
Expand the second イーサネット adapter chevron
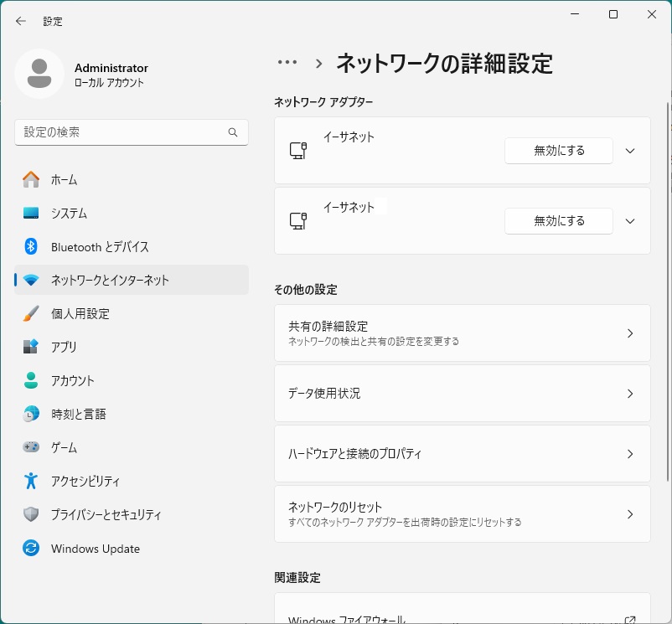tap(630, 221)
